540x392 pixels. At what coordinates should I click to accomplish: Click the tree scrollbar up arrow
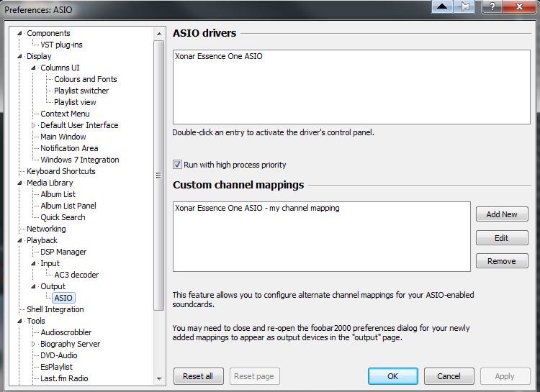(159, 34)
